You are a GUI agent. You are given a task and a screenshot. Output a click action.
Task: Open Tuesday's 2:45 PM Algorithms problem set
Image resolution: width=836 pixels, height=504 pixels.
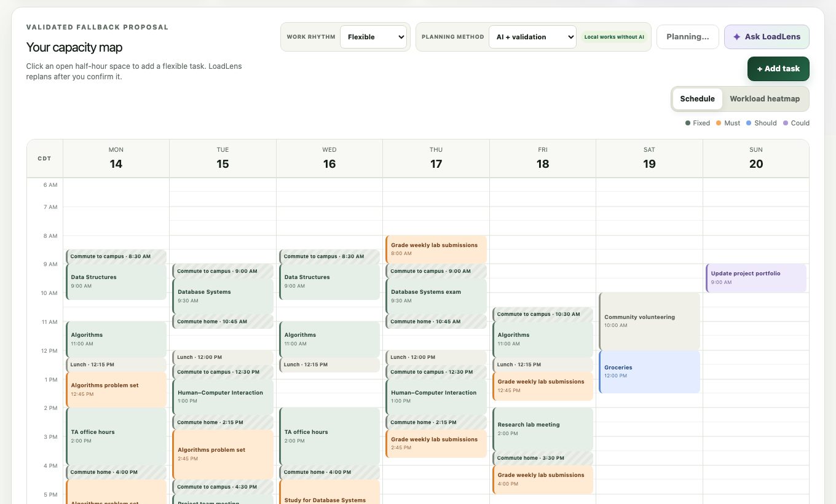click(x=223, y=454)
